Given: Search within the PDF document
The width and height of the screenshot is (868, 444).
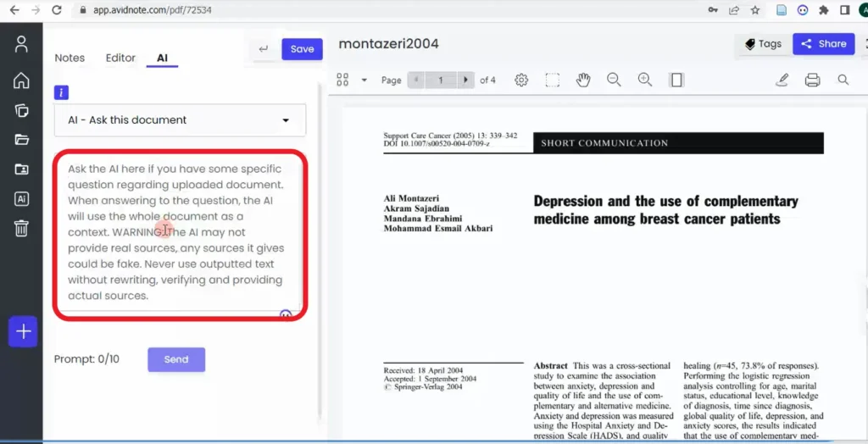Looking at the screenshot, I should coord(843,80).
